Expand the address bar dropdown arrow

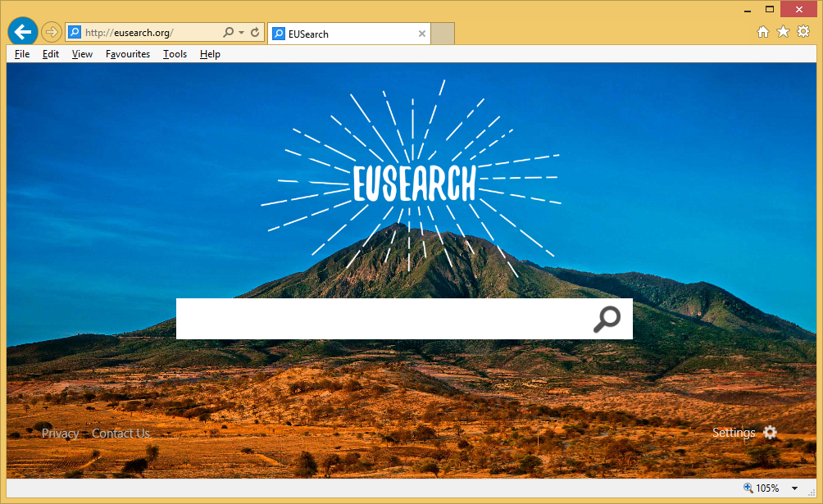241,33
